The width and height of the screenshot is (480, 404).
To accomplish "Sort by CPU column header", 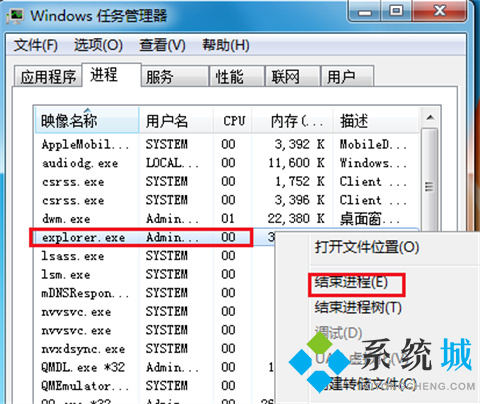I will (233, 120).
